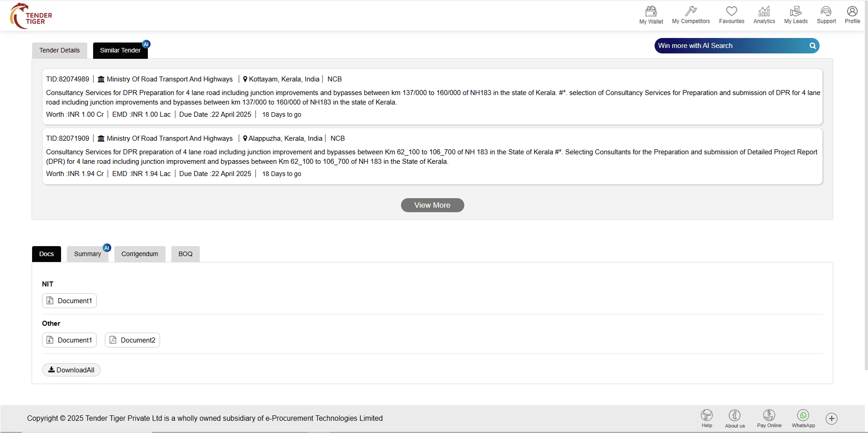Open Help from the footer
This screenshot has height=433, width=868.
coord(707,415)
